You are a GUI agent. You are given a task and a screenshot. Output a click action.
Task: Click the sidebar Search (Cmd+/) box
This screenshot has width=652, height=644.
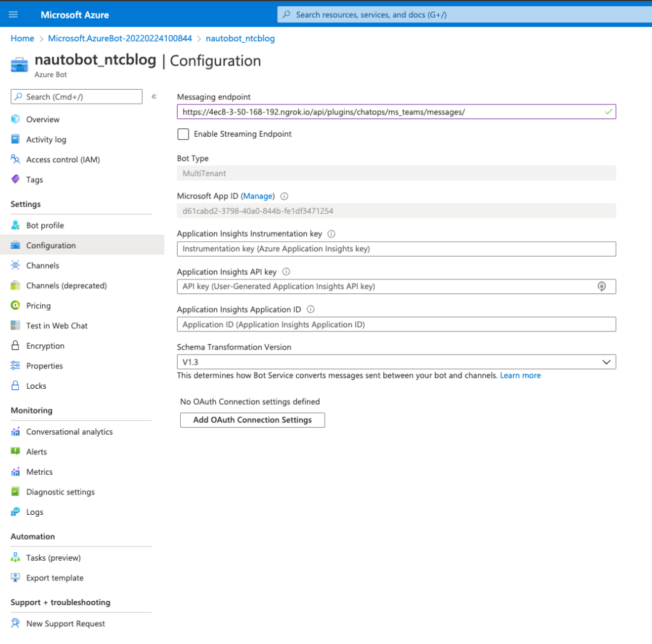(76, 97)
